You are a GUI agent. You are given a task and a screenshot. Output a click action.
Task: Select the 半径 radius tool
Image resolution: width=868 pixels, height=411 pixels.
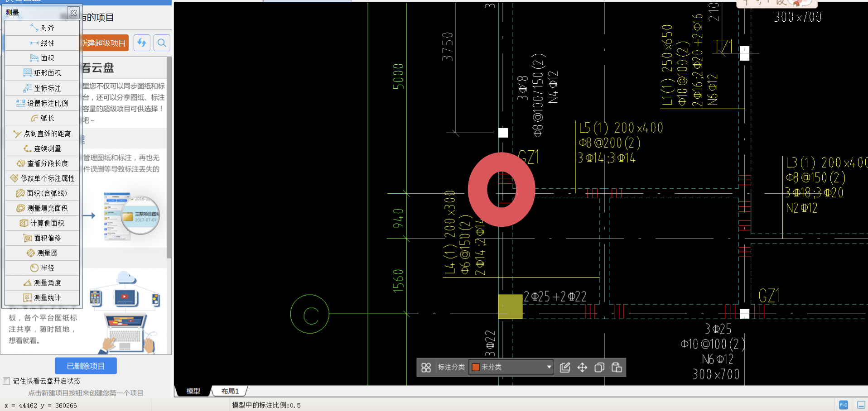[42, 268]
